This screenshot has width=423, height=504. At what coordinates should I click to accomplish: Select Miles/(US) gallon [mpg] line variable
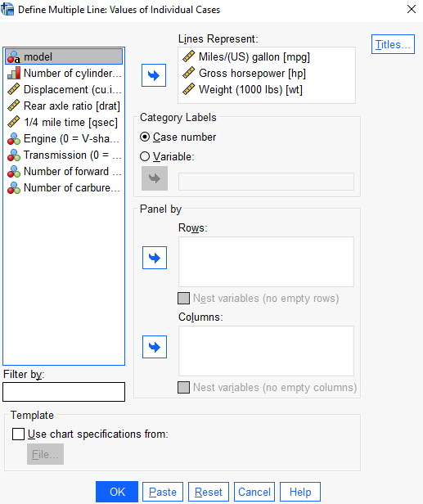[246, 57]
